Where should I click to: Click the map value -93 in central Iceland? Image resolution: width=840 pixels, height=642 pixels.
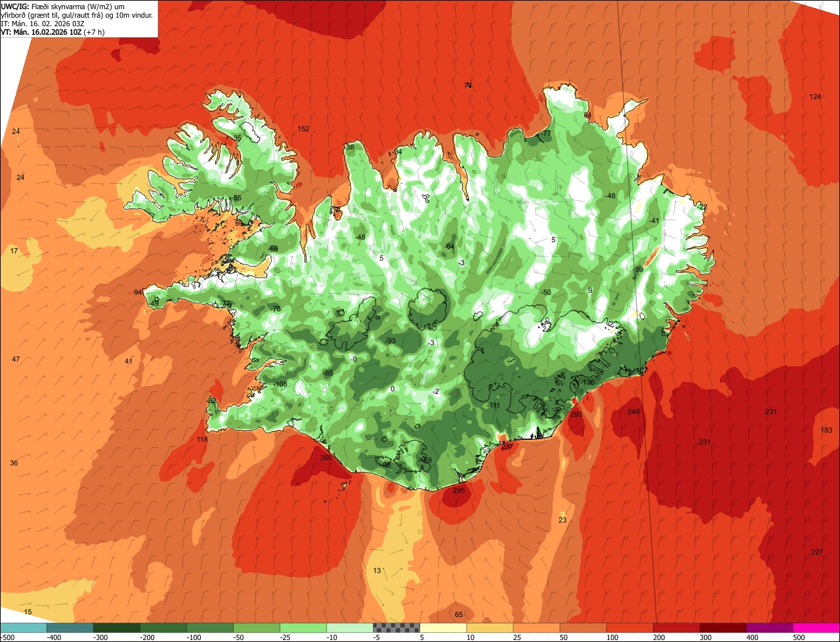pyautogui.click(x=390, y=341)
